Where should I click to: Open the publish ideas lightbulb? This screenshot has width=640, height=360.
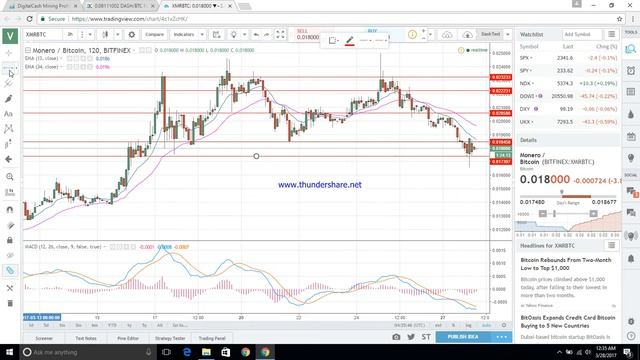233,35
